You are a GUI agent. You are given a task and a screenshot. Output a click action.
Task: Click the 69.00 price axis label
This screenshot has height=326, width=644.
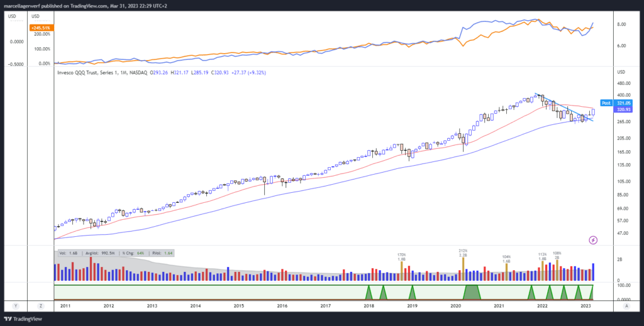(x=624, y=209)
